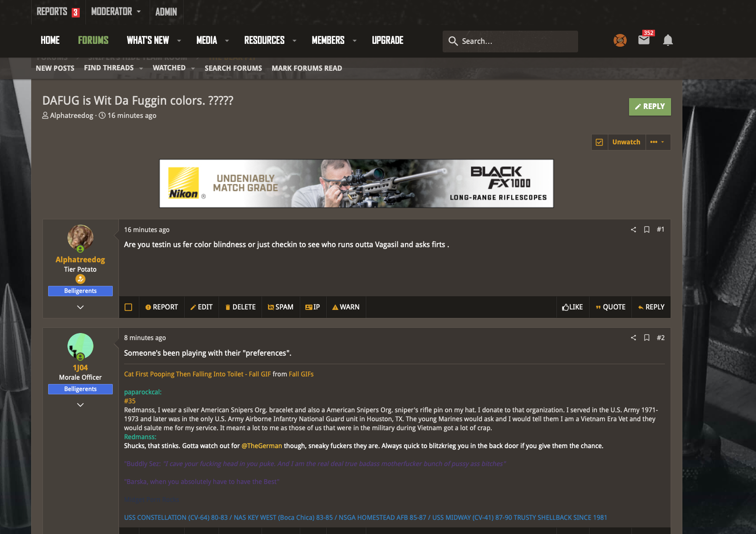
Task: Click the thread author Alphatreedog under title
Action: [72, 116]
